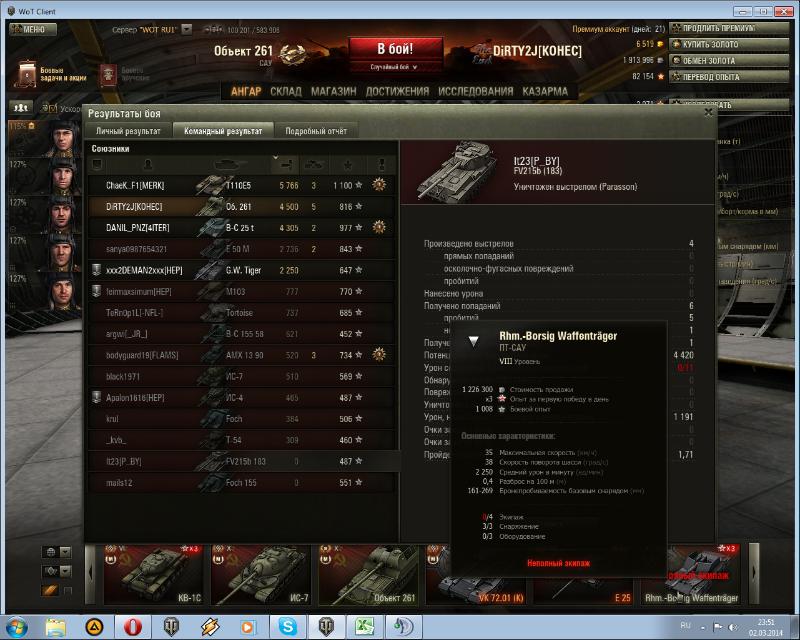The image size is (800, 640).
Task: Open the АНГАР section
Action: (246, 91)
